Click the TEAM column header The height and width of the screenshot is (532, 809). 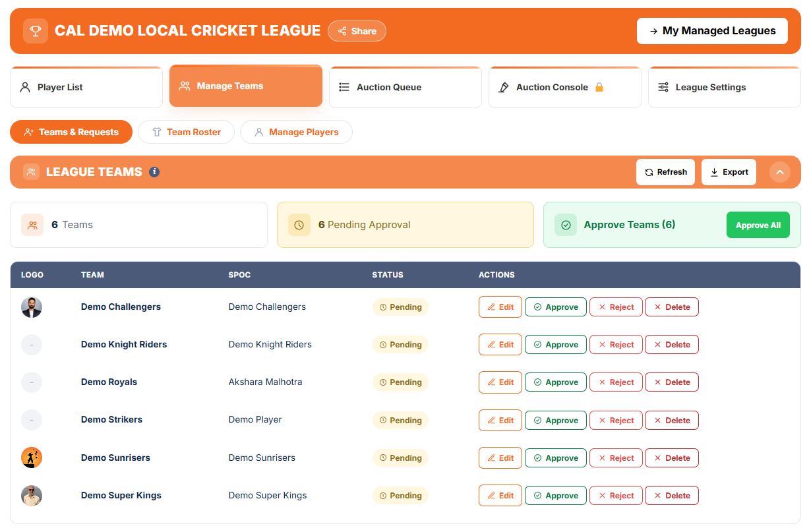point(92,275)
